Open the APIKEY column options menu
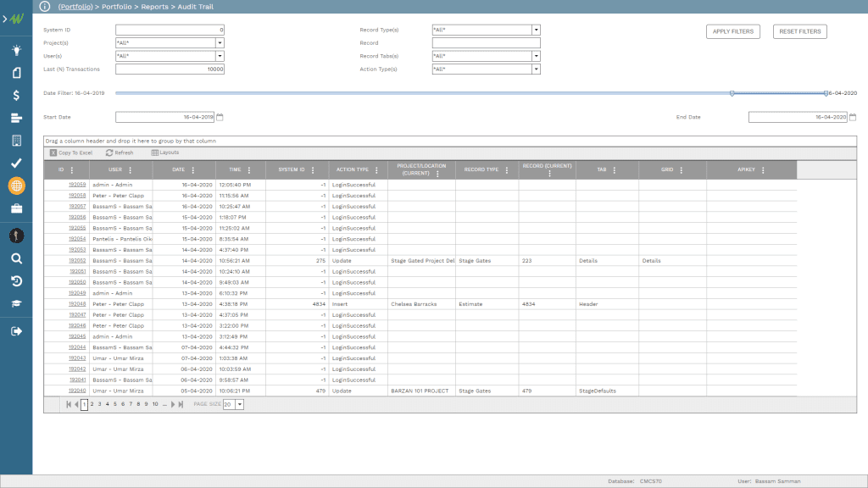This screenshot has height=488, width=868. click(x=764, y=169)
